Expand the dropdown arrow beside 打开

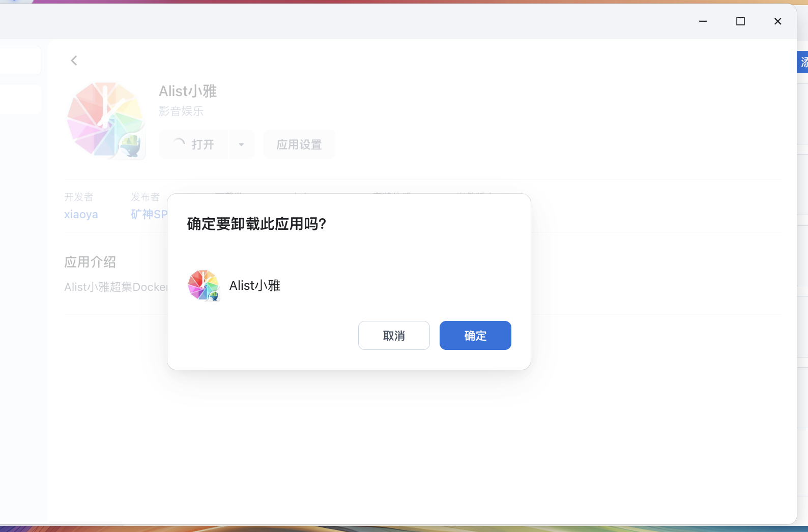point(242,144)
